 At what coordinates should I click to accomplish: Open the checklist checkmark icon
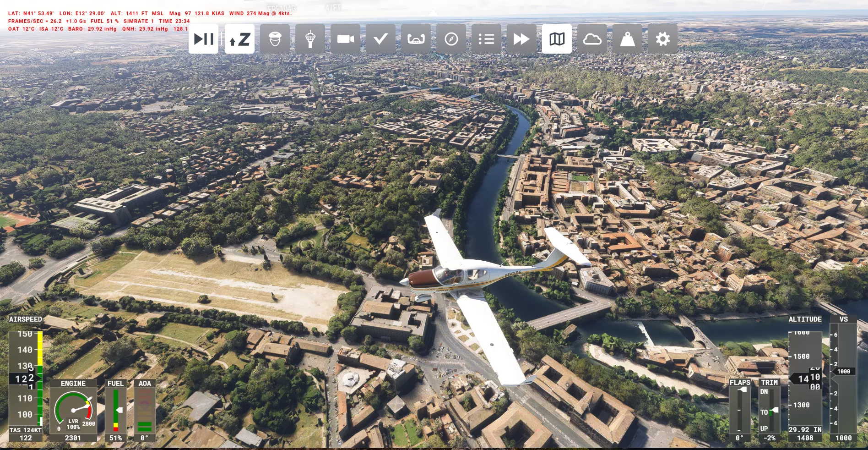point(380,39)
